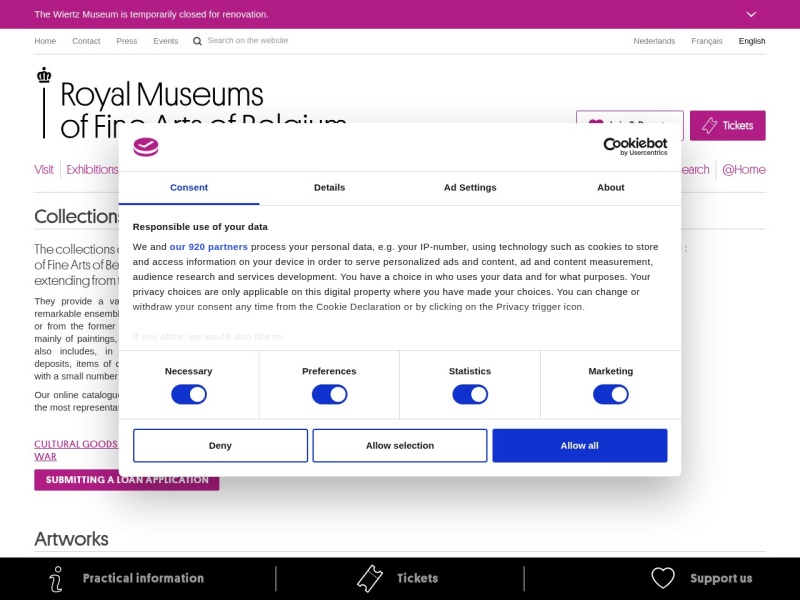The height and width of the screenshot is (600, 800).
Task: Select English language option
Action: [x=752, y=41]
